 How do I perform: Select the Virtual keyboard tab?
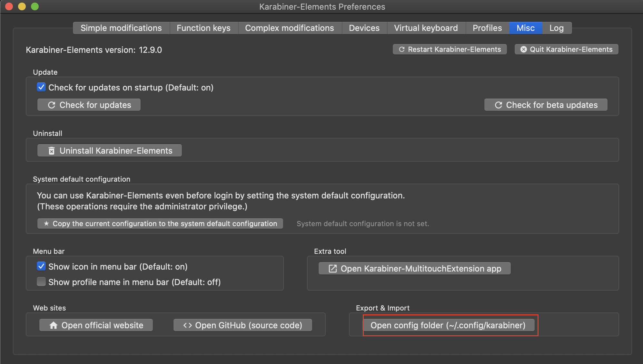tap(426, 28)
